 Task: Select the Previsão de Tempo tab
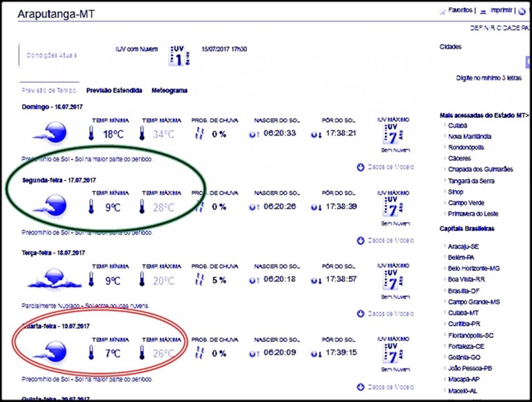[x=48, y=90]
